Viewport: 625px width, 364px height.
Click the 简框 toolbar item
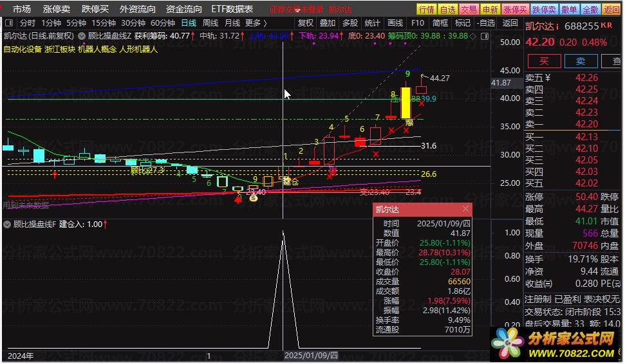click(440, 23)
